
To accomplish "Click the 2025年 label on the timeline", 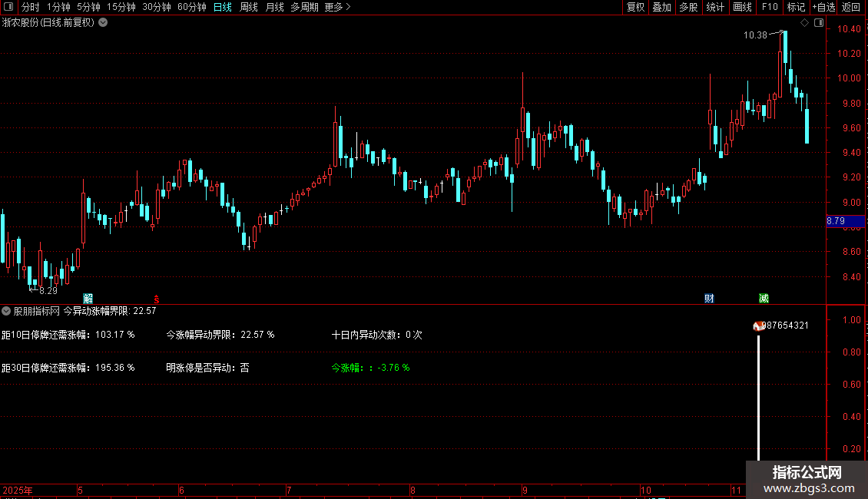I will click(x=17, y=490).
